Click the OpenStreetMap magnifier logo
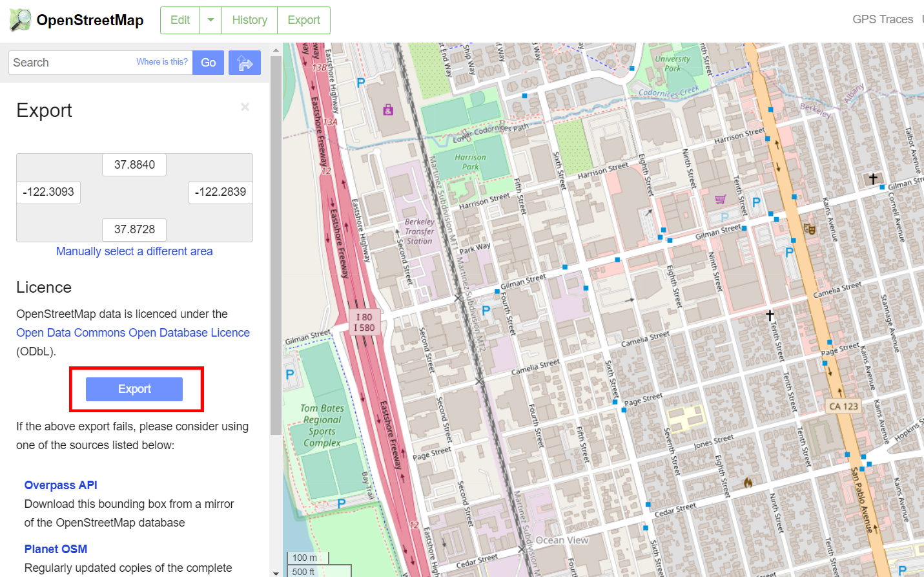Image resolution: width=924 pixels, height=577 pixels. click(20, 20)
